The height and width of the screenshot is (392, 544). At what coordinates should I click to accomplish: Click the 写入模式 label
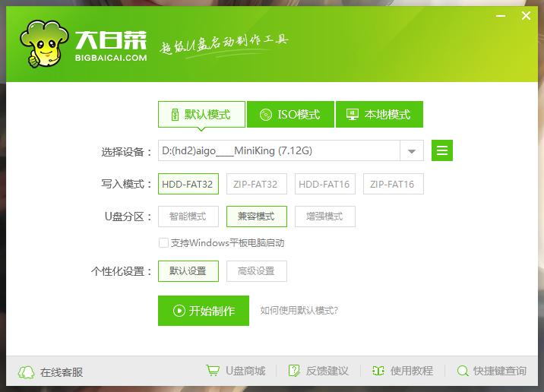(x=126, y=184)
